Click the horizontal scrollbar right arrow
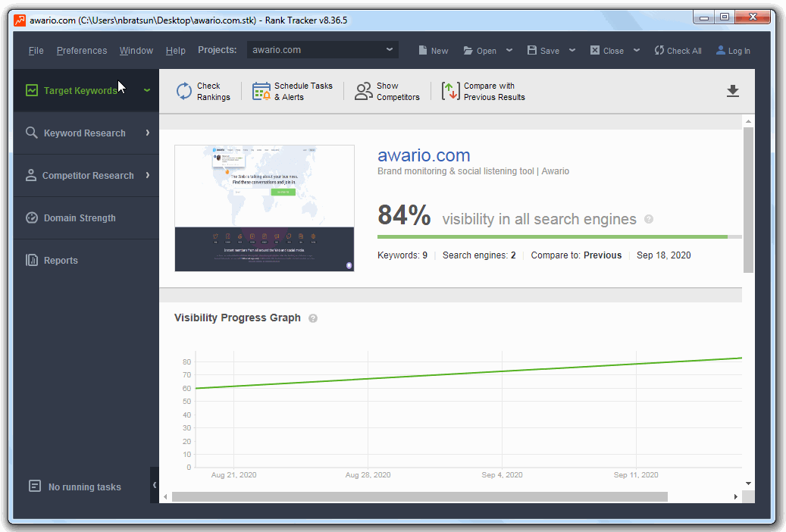The height and width of the screenshot is (532, 786). pyautogui.click(x=735, y=496)
